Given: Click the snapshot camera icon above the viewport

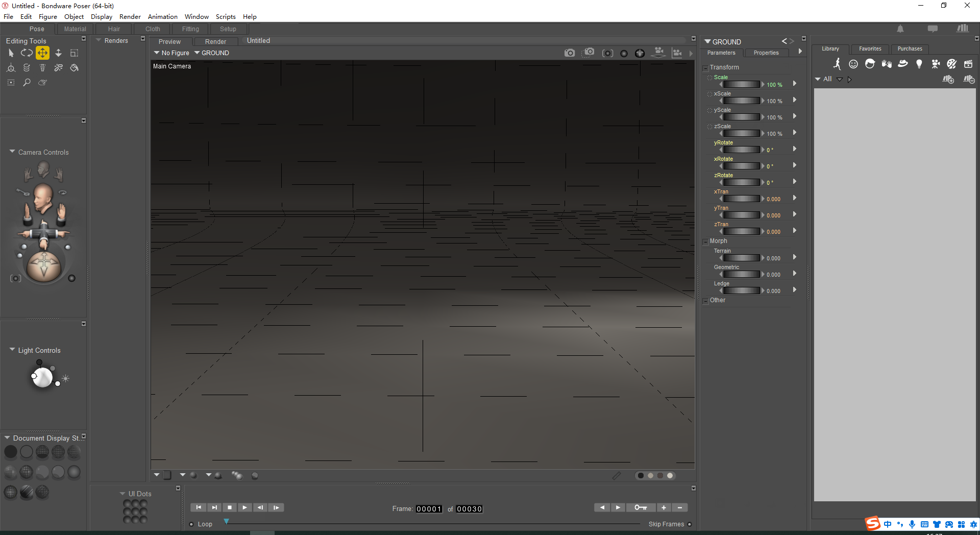Looking at the screenshot, I should [x=570, y=53].
